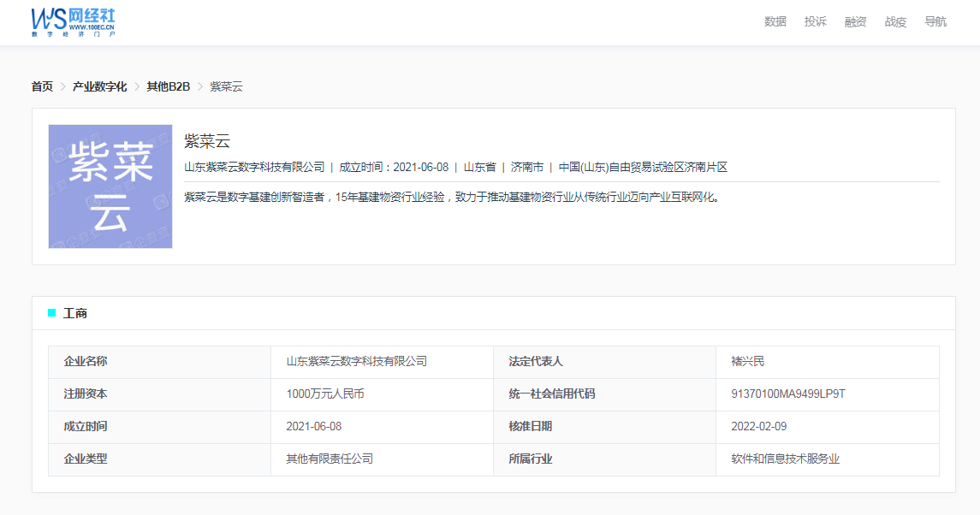Click 济南市 in the header

pos(527,167)
